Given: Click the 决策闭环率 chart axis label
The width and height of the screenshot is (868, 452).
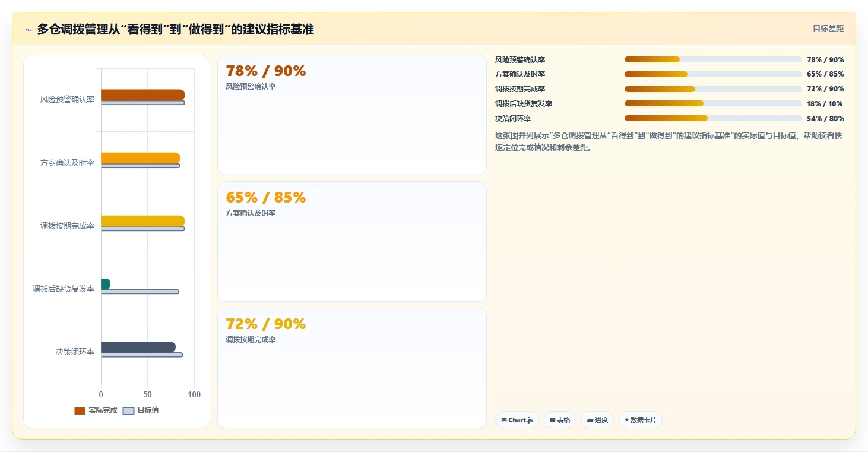Looking at the screenshot, I should click(x=75, y=352).
